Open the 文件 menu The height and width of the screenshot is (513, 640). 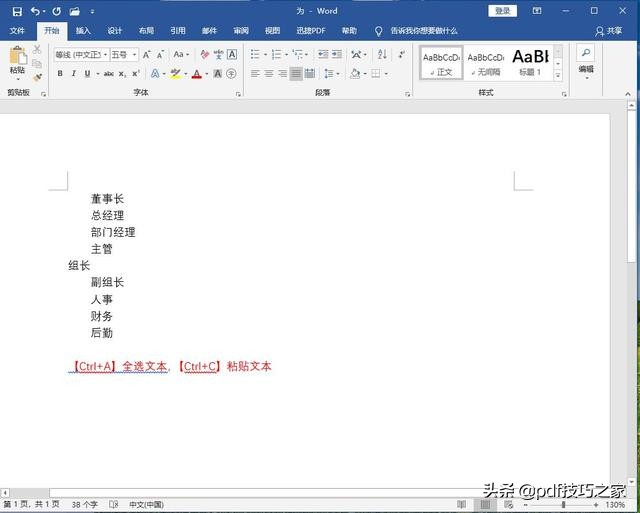17,31
